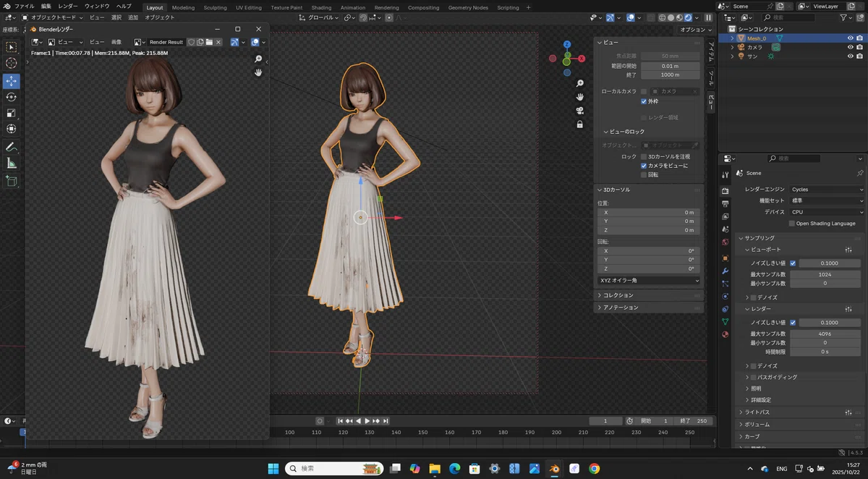Click the render 最大サンプル数 4096 field

[x=825, y=334]
